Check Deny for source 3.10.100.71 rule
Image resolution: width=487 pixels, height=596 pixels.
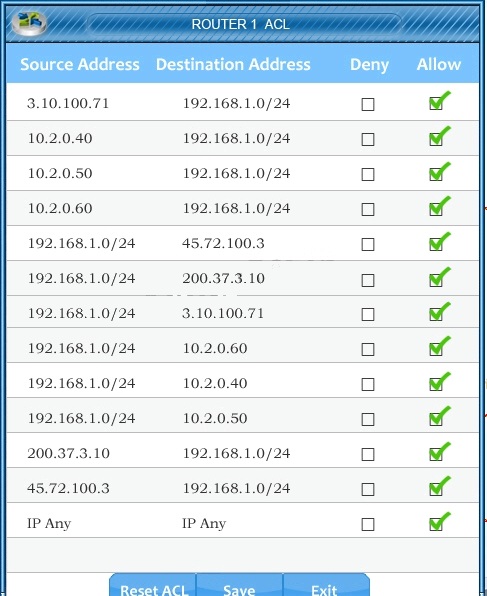coord(368,104)
